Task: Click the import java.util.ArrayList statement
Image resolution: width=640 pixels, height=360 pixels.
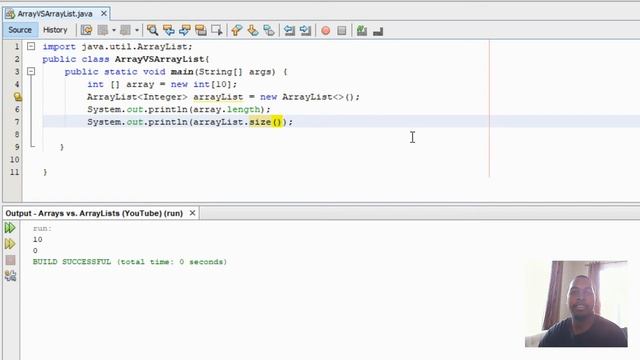Action: 117,47
